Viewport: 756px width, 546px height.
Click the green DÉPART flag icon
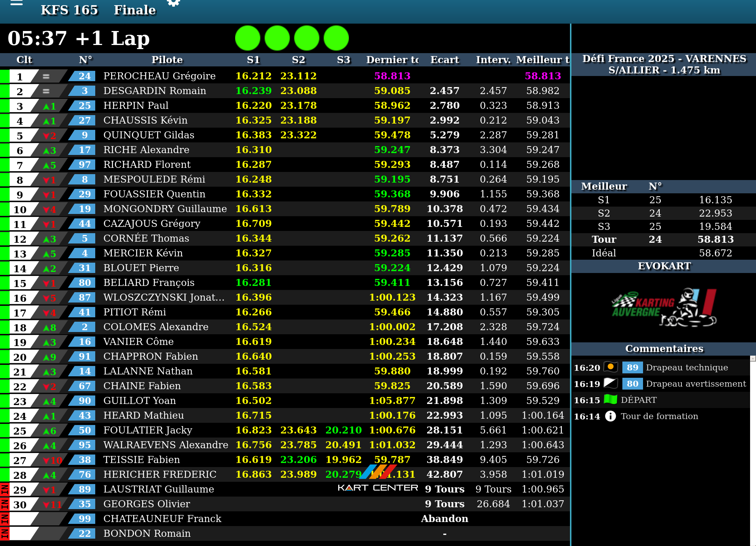[611, 400]
